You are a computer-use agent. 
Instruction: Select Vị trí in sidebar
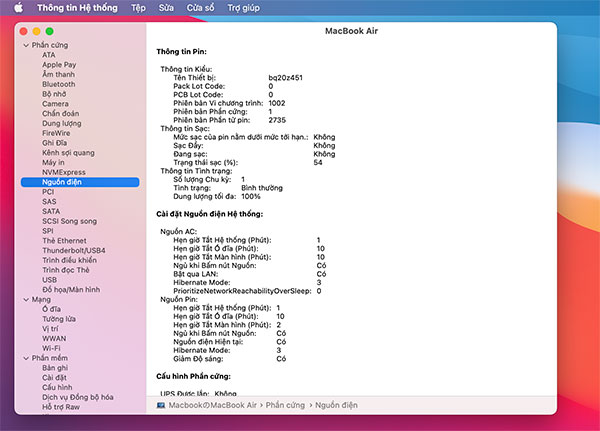click(50, 329)
